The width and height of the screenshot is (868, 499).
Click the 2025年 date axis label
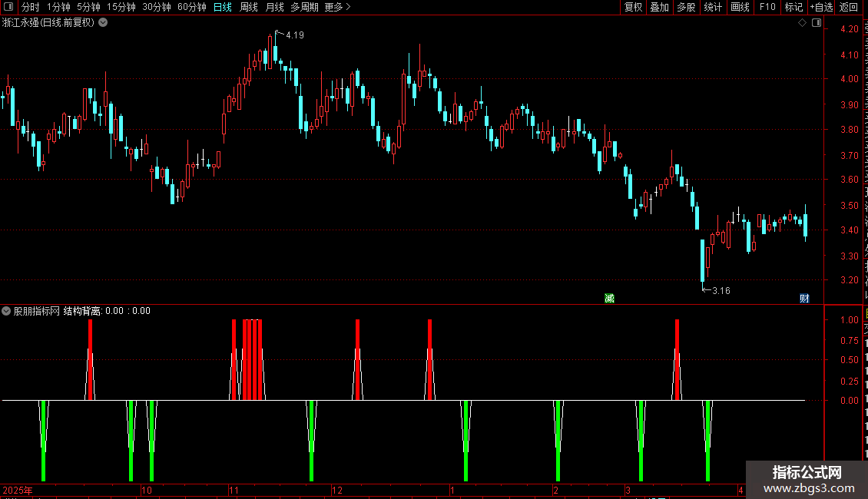point(18,490)
